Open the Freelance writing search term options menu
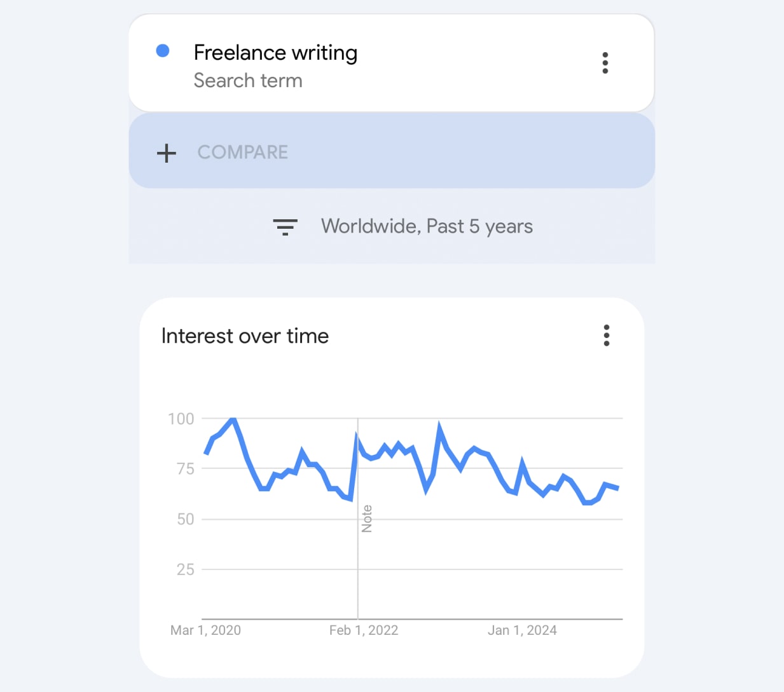The image size is (784, 692). pos(605,62)
